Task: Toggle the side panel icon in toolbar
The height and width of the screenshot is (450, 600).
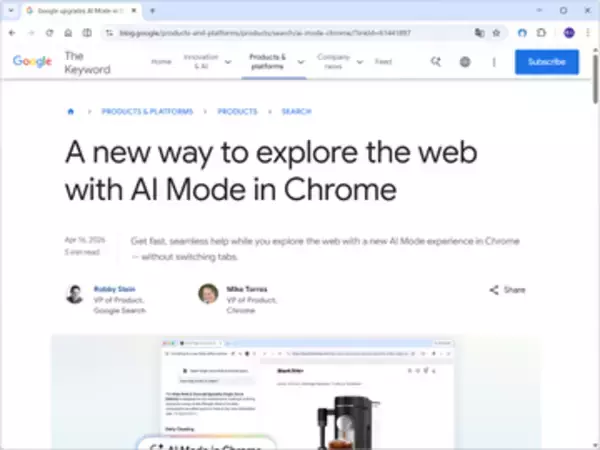Action: 87,33
